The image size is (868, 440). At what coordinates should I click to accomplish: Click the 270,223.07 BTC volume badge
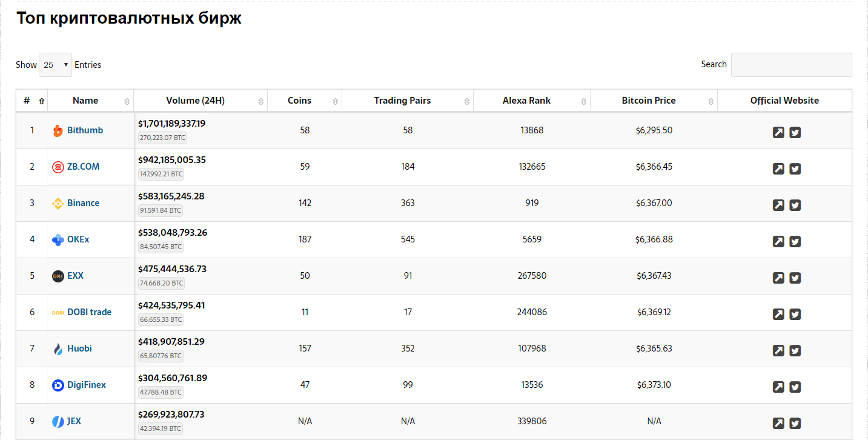click(x=162, y=138)
